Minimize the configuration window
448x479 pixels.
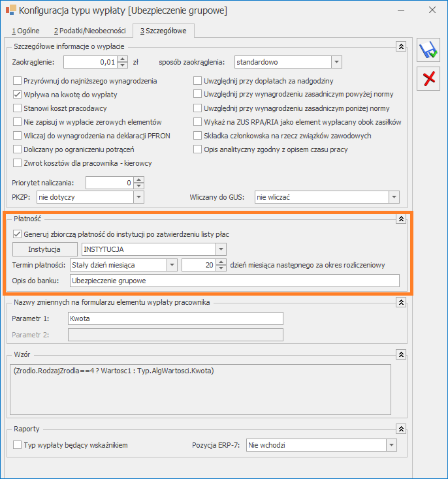pos(401,10)
